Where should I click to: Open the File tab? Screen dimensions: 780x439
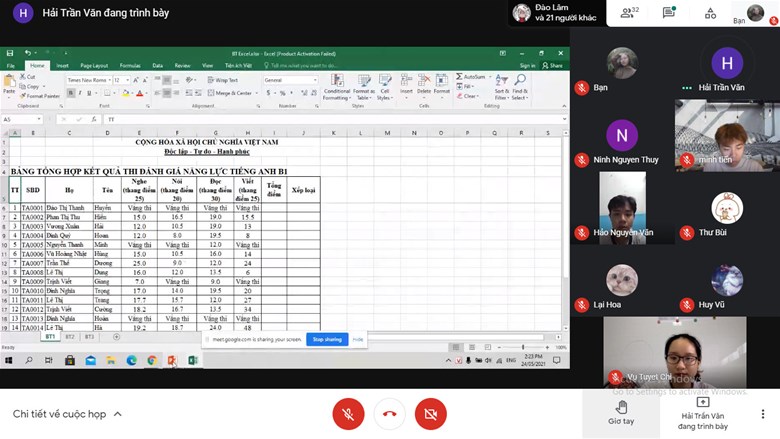click(x=10, y=66)
